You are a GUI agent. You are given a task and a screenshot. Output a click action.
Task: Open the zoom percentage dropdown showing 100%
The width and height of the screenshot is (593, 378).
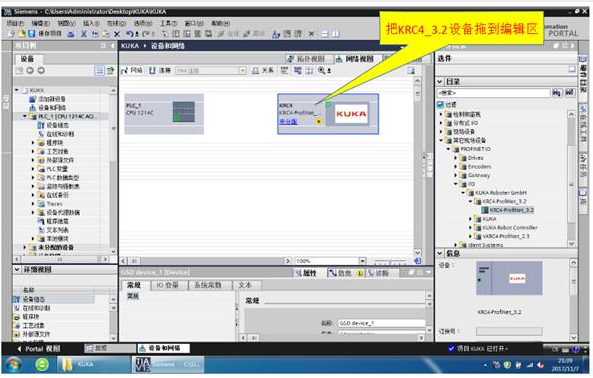point(362,261)
